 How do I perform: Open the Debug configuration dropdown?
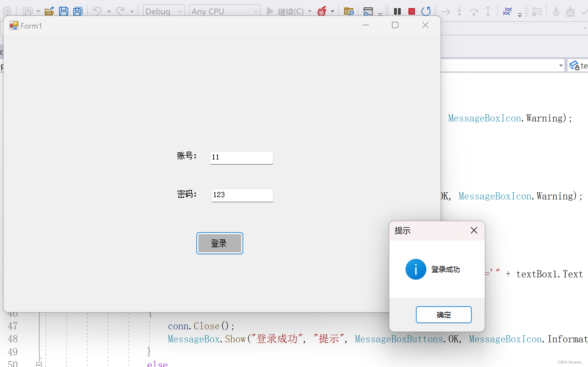pyautogui.click(x=181, y=11)
